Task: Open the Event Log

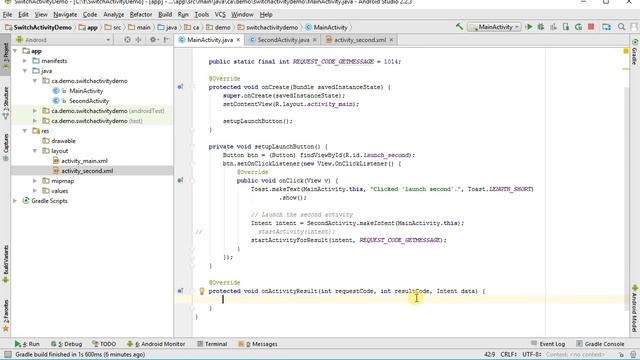Action: [548, 344]
